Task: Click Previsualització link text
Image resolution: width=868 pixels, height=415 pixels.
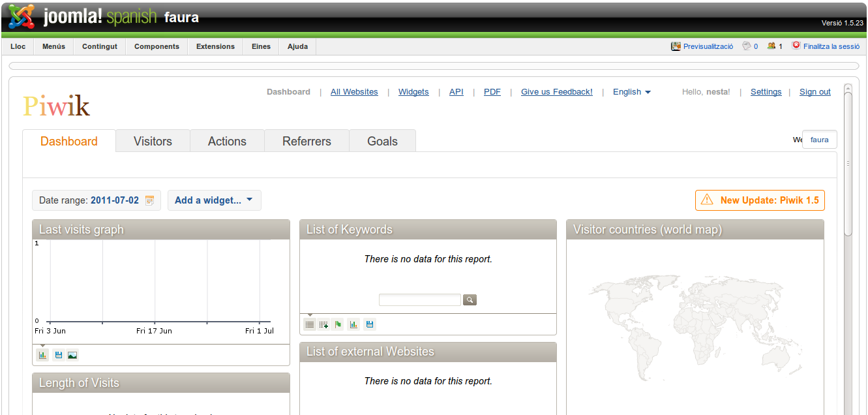Action: (708, 46)
